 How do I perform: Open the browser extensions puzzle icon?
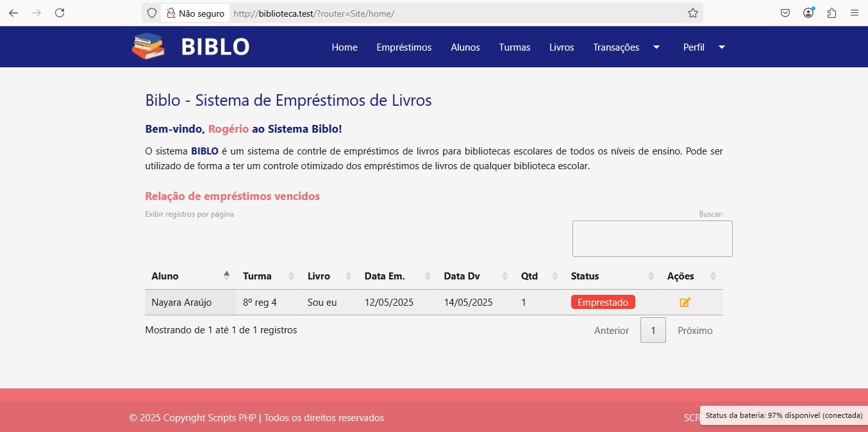click(831, 13)
